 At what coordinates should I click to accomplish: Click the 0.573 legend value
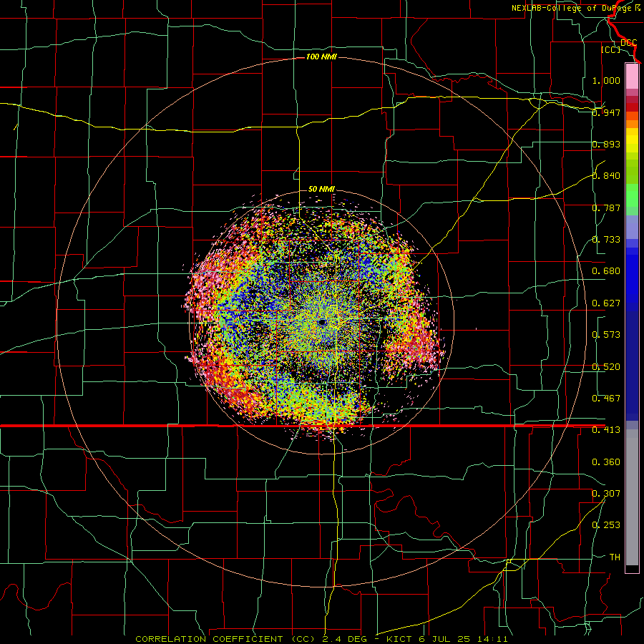(x=606, y=335)
